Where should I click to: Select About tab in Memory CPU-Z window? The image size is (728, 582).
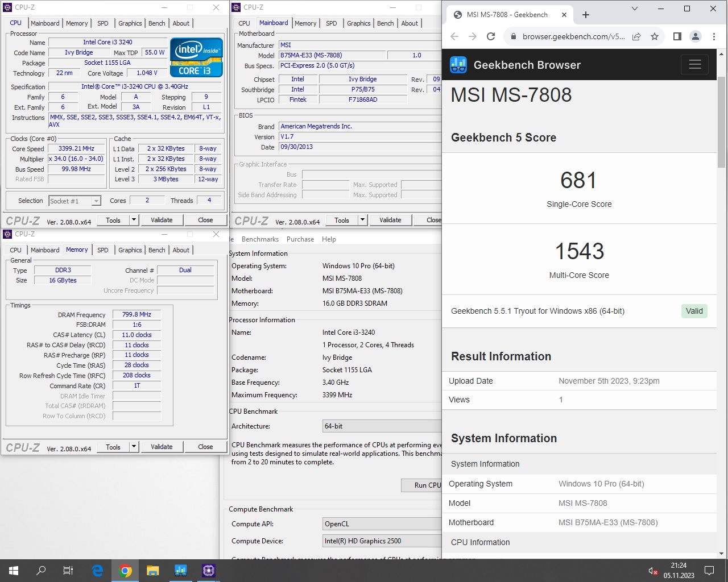coord(181,250)
